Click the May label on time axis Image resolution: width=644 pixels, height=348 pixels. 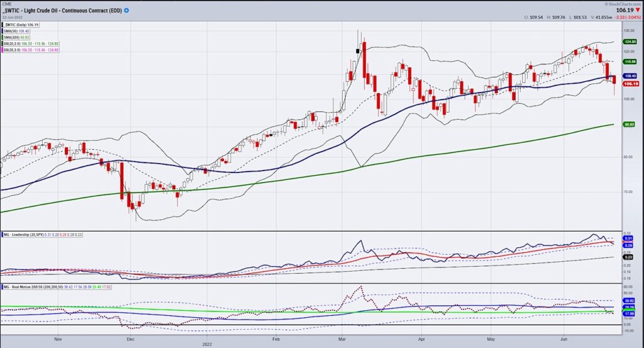pyautogui.click(x=491, y=339)
